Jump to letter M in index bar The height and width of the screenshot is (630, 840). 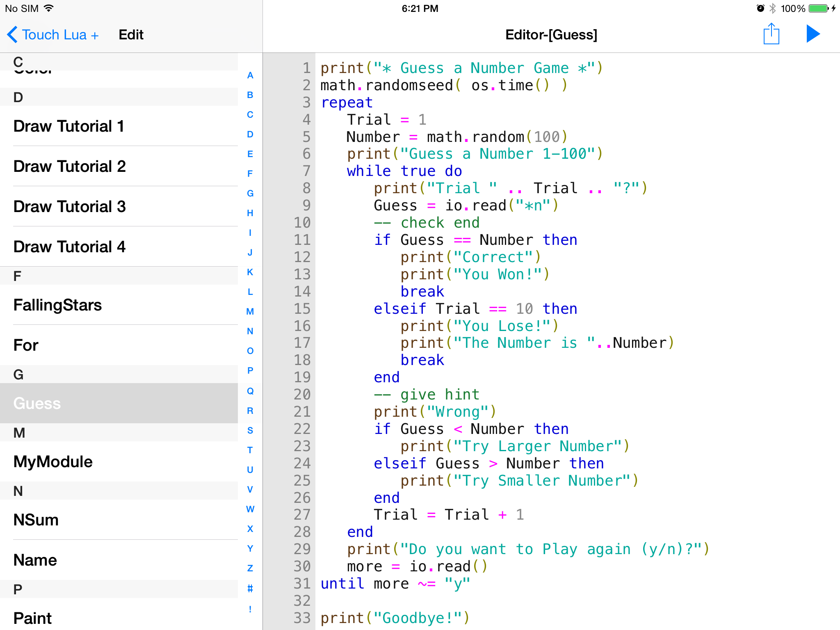tap(250, 312)
